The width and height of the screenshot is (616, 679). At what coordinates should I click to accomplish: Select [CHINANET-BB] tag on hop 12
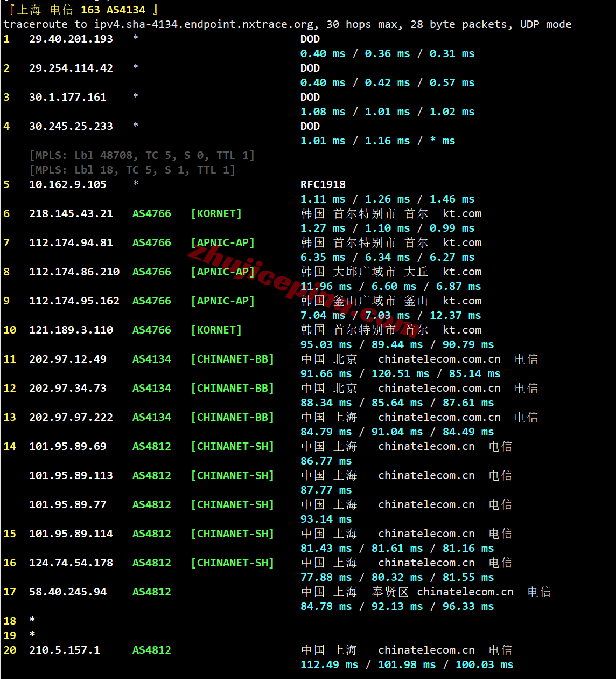tap(233, 388)
